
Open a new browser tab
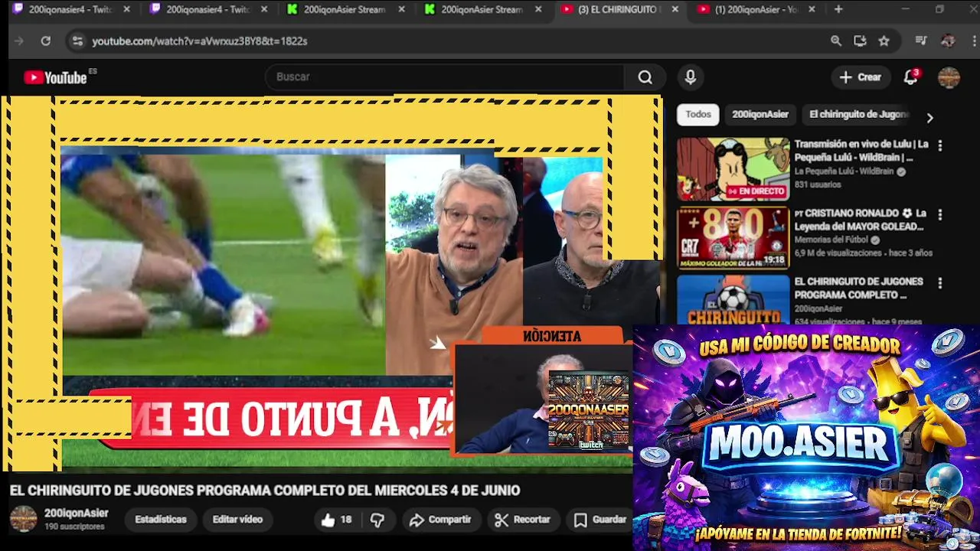click(838, 9)
